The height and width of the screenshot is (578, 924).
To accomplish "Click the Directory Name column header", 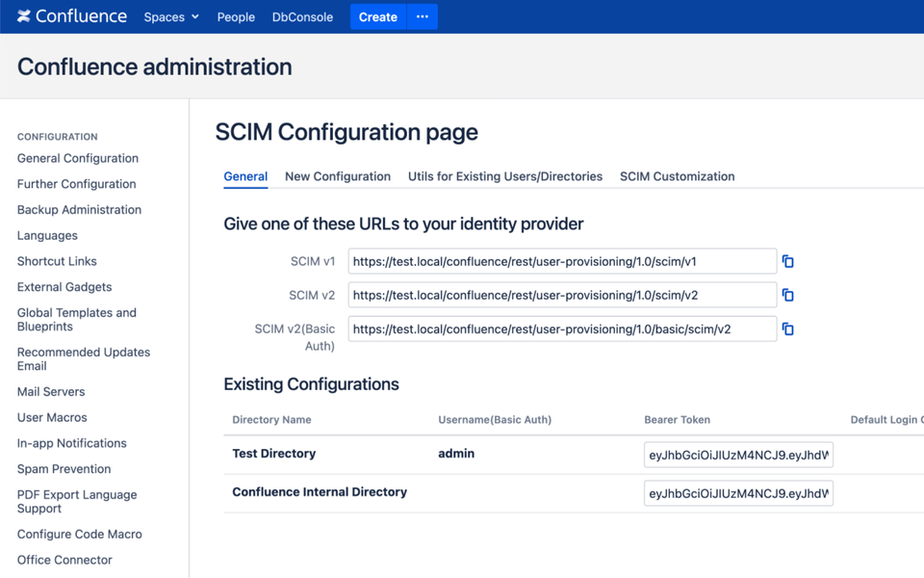I will pos(271,420).
